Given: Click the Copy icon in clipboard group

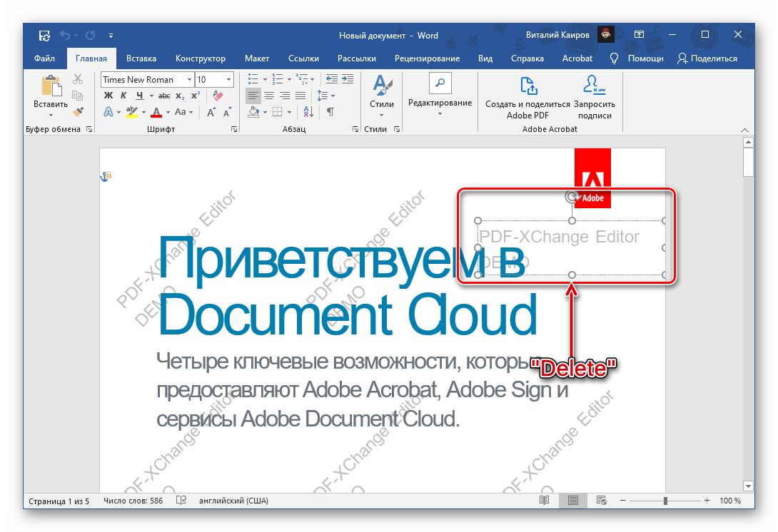Looking at the screenshot, I should [77, 96].
